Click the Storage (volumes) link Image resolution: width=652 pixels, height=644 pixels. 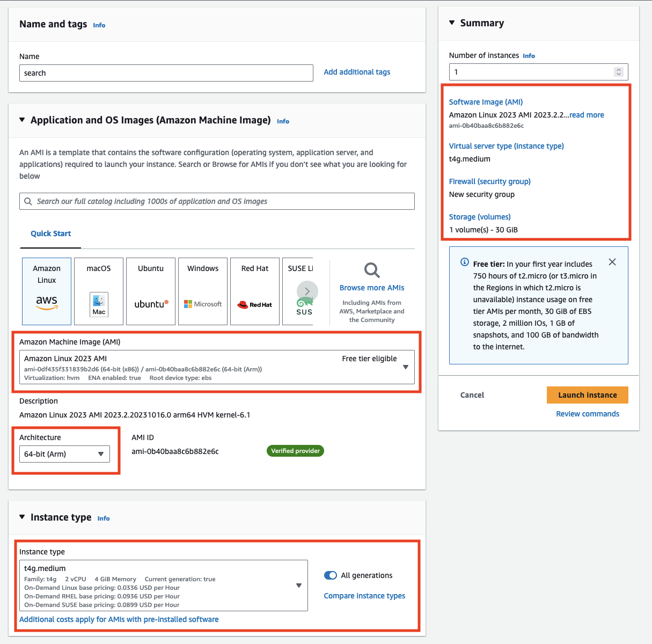tap(480, 217)
